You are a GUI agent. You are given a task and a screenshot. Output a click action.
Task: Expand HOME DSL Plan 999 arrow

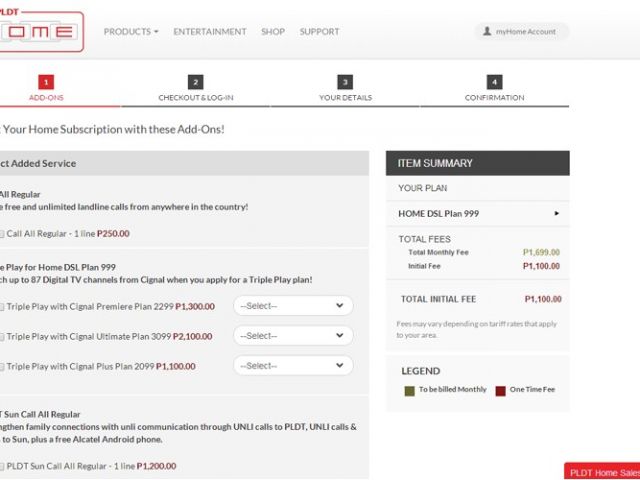(557, 213)
